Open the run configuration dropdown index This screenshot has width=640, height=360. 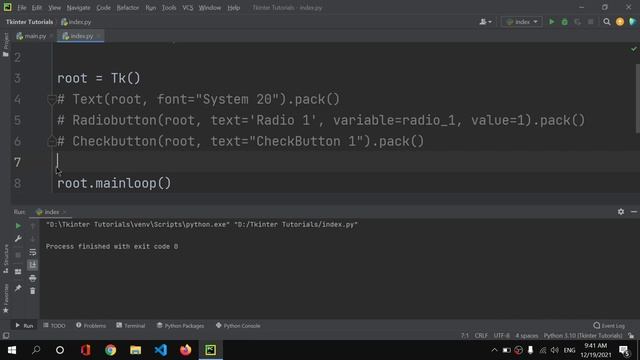click(x=522, y=22)
